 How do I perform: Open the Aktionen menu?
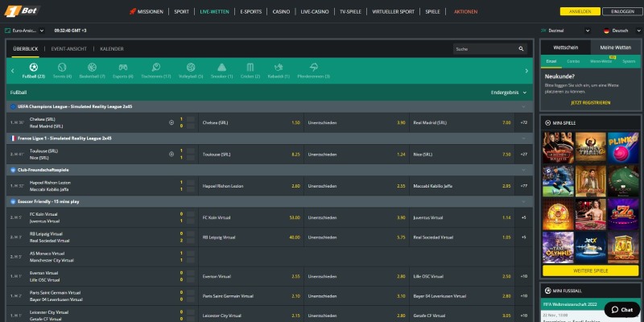point(466,12)
